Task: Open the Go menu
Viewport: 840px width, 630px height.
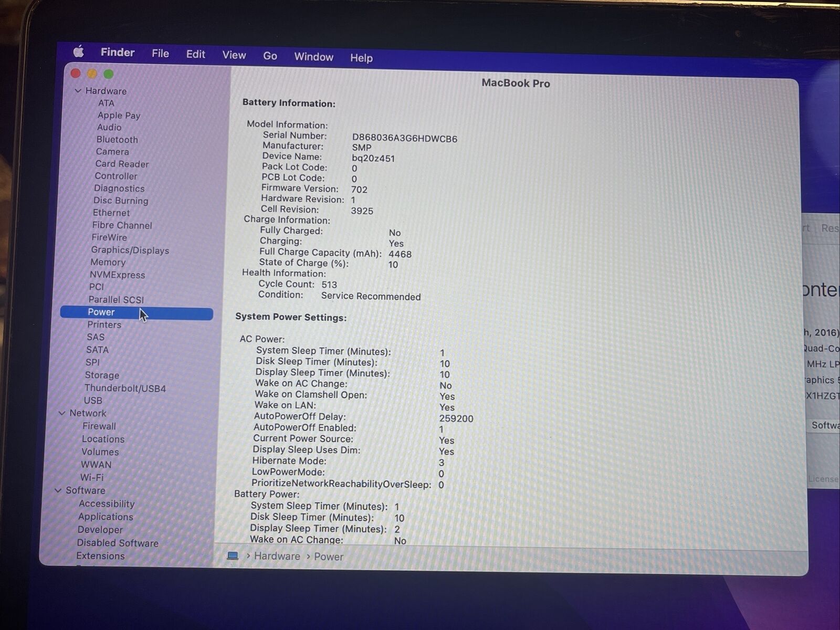Action: pyautogui.click(x=270, y=56)
